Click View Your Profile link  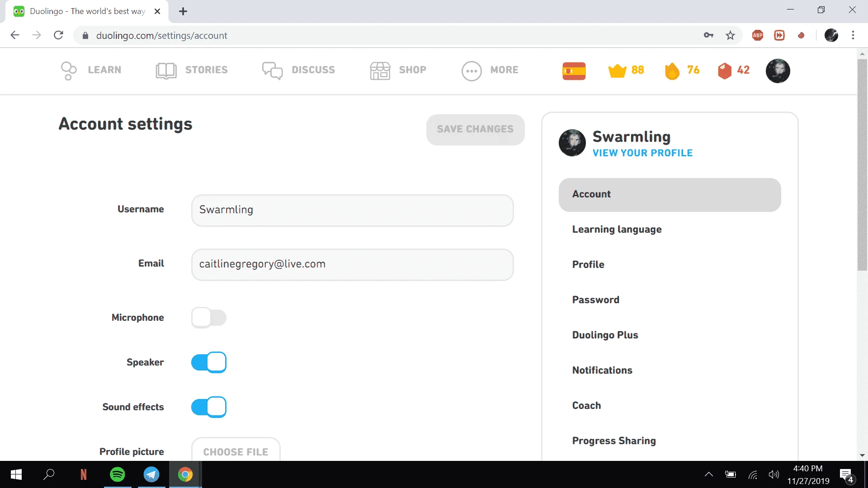coord(643,153)
